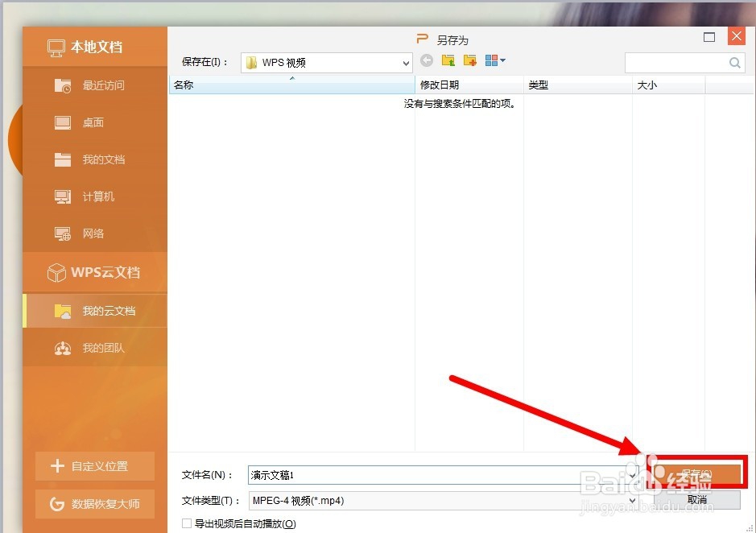Click the Cancel (取消) button
The height and width of the screenshot is (533, 756).
coord(696,500)
